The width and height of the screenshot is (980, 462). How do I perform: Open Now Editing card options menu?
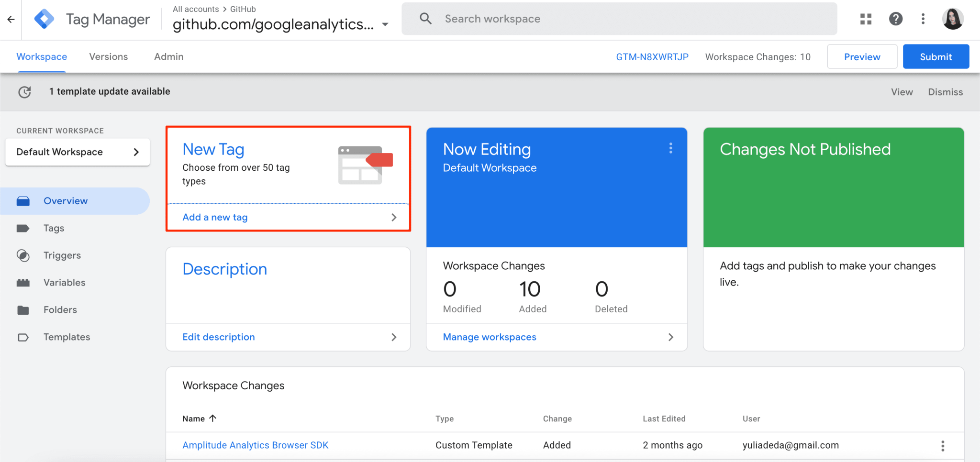click(670, 148)
